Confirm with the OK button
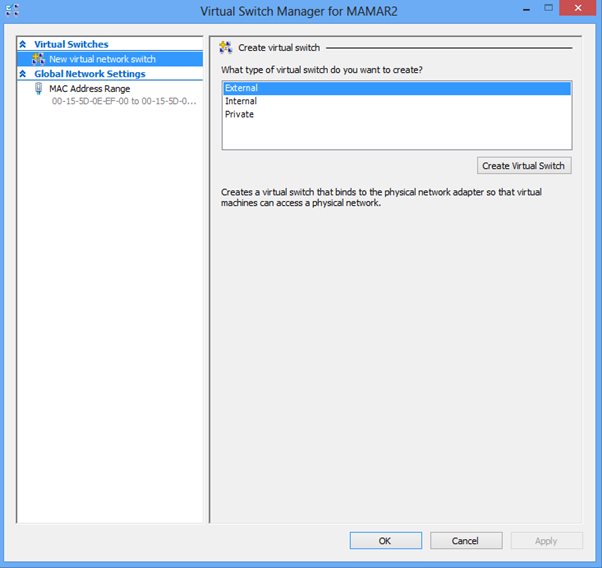 click(x=385, y=540)
